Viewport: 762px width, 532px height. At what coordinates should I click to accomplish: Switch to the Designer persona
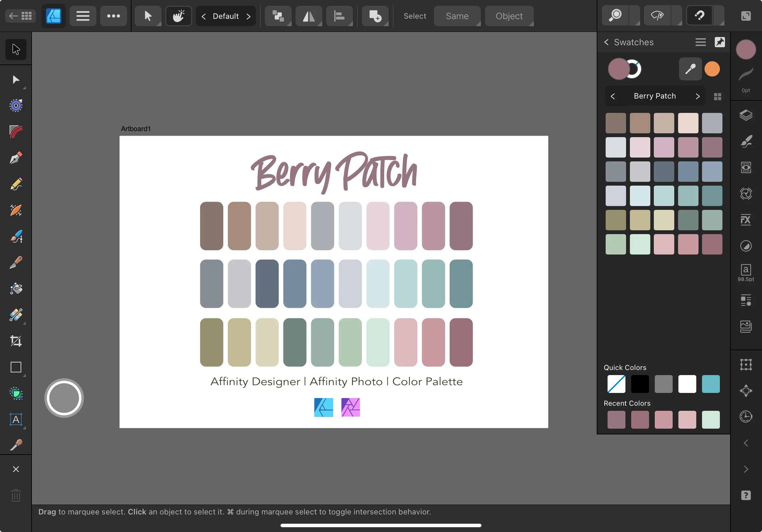coord(53,16)
